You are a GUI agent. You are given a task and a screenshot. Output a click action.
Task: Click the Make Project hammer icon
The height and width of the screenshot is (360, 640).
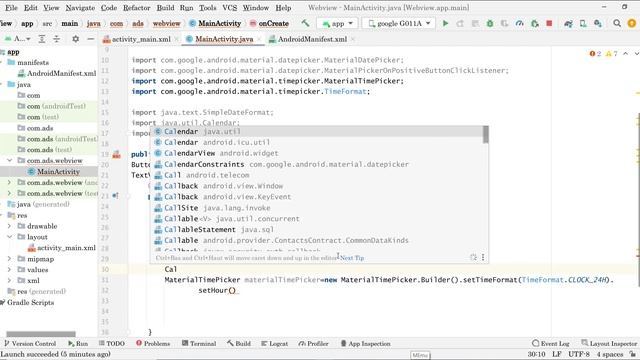(x=305, y=23)
